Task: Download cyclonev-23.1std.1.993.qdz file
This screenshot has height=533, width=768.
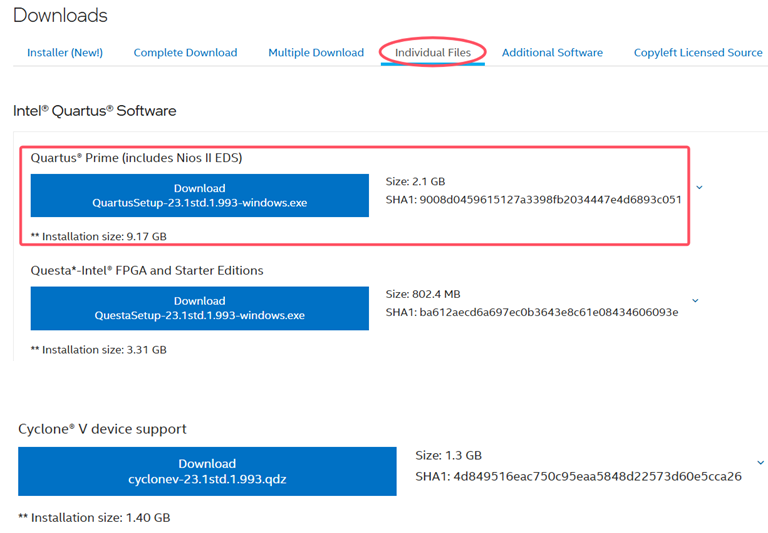Action: coord(207,471)
